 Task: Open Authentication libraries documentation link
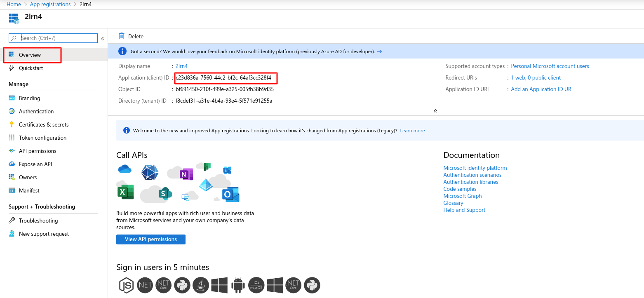[471, 182]
